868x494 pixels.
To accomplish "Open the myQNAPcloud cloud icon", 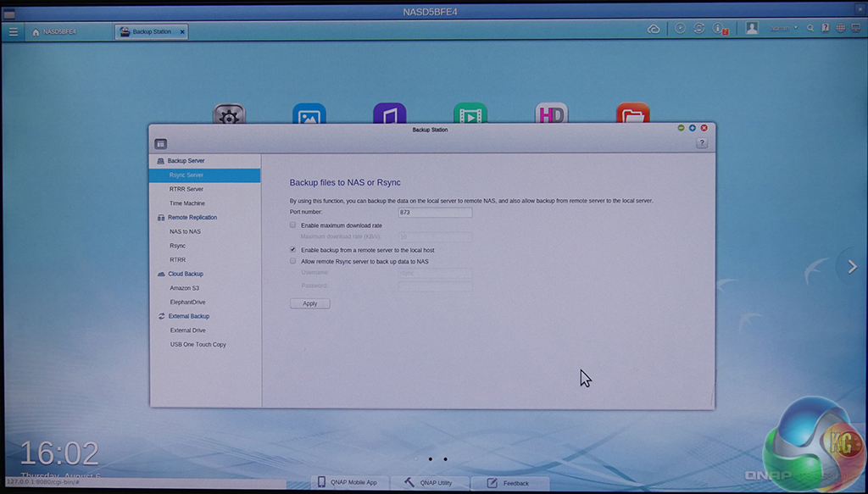I will [654, 29].
